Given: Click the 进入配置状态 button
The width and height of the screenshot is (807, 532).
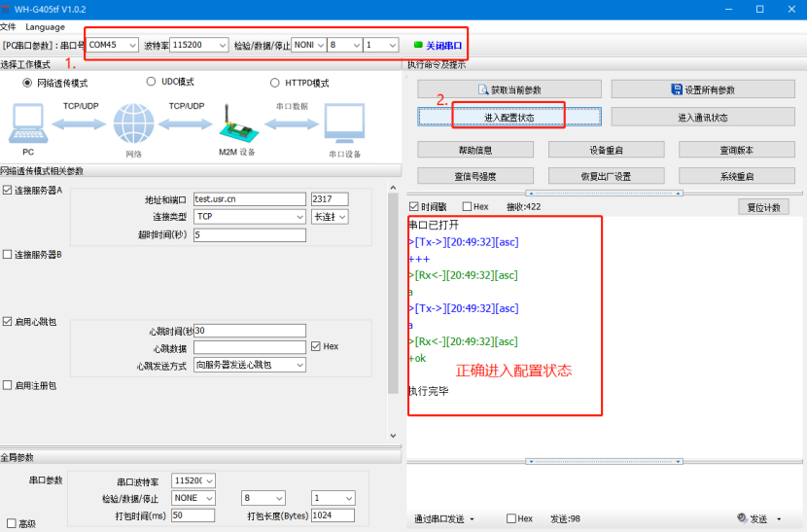Looking at the screenshot, I should click(509, 118).
